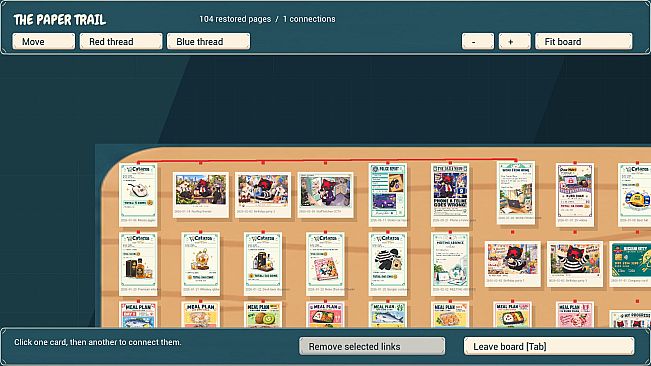
Task: Select the photo of cat with white-haired person
Action: pos(326,195)
